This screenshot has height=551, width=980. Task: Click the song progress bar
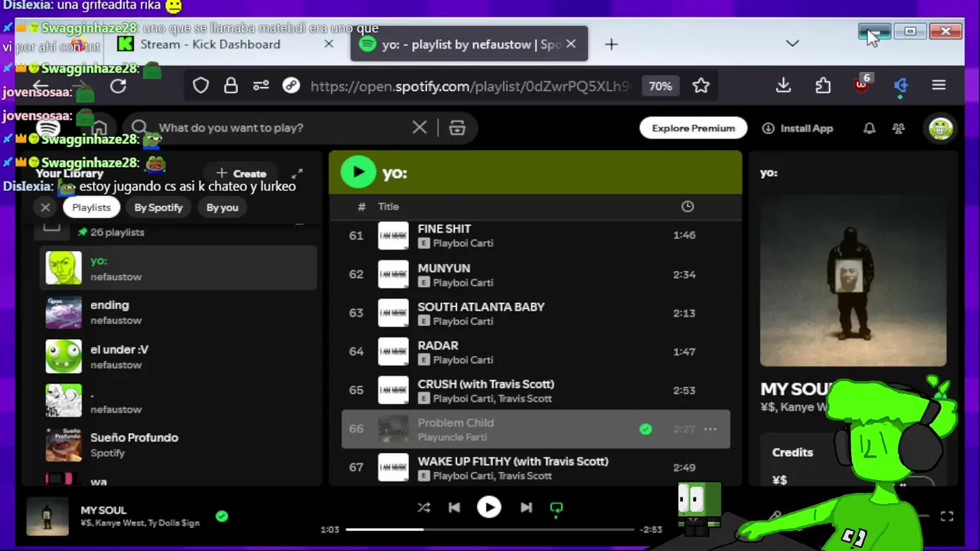click(x=490, y=530)
